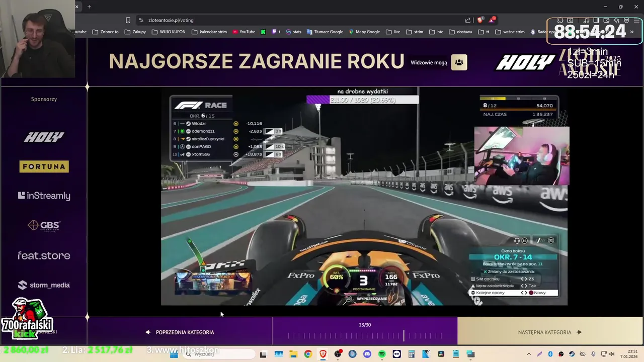Open the dostawa bookmarks folder
Screen dimensions: 644x362
[x=460, y=32]
